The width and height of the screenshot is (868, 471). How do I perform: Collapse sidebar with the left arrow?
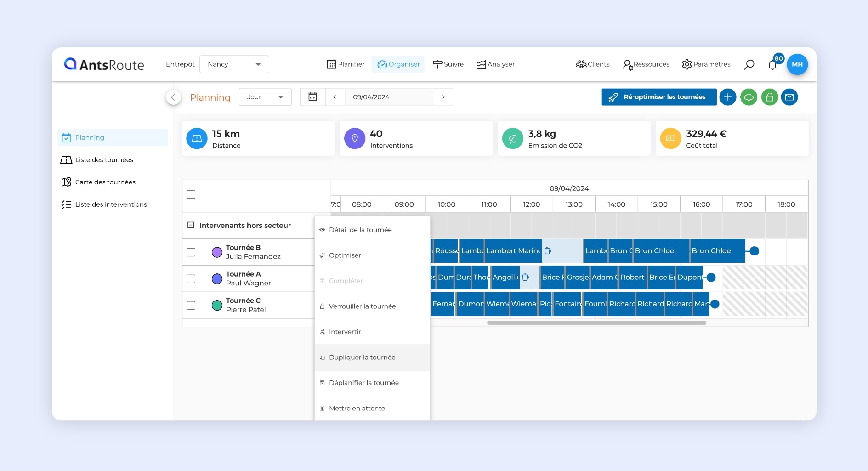[173, 97]
